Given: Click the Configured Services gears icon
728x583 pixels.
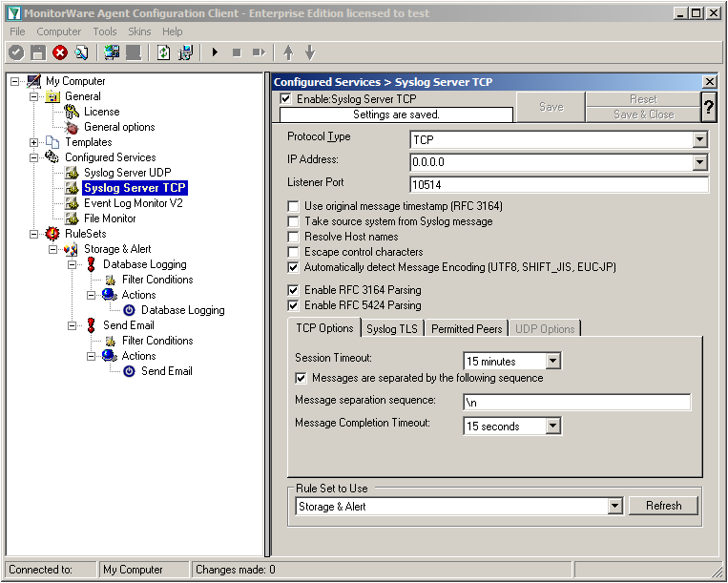Looking at the screenshot, I should pyautogui.click(x=52, y=157).
